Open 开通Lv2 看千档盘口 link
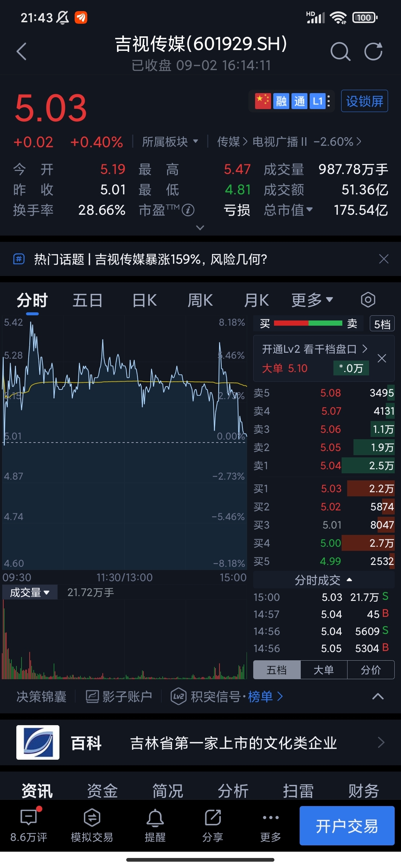The width and height of the screenshot is (401, 868). (315, 349)
